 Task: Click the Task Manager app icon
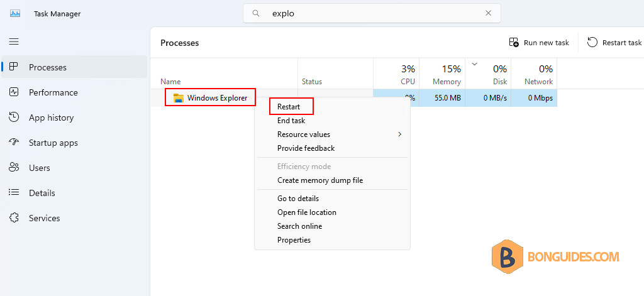click(x=15, y=14)
